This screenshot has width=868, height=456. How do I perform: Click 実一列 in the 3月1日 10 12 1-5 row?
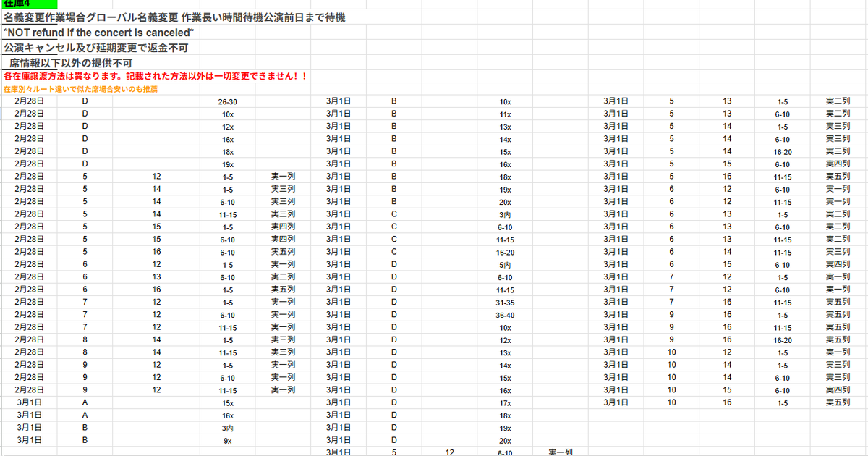(x=838, y=352)
